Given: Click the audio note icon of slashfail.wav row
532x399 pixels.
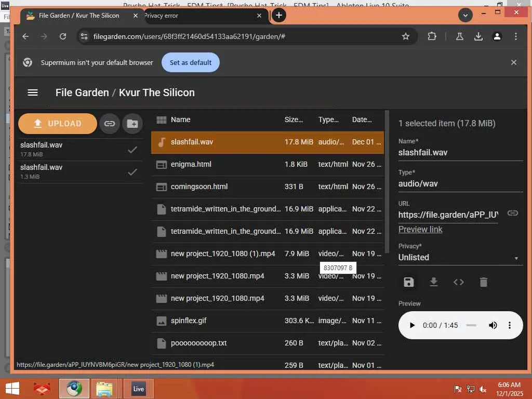Looking at the screenshot, I should click(x=162, y=142).
